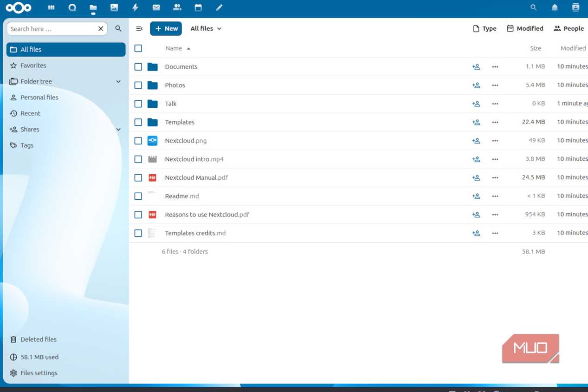Click share icon for Photos folder
588x392 pixels.
tap(476, 85)
